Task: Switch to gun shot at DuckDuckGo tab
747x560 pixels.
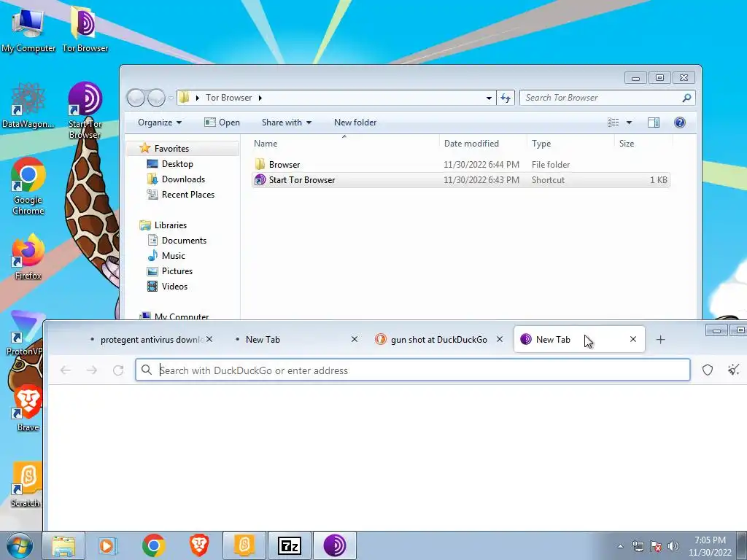Action: pos(438,340)
